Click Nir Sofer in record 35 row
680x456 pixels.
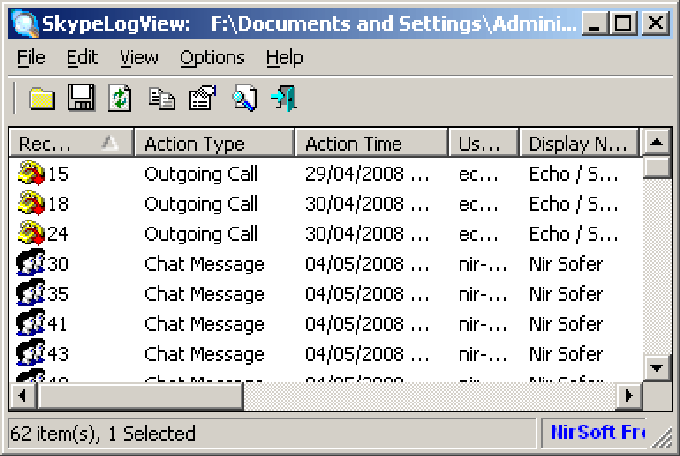(566, 294)
